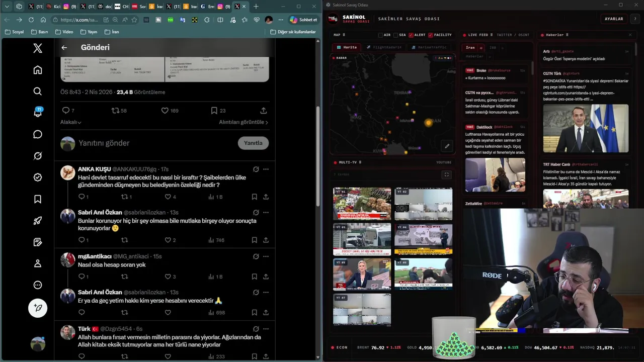The height and width of the screenshot is (362, 644).
Task: Open X bookmarks in sidebar
Action: 38,199
